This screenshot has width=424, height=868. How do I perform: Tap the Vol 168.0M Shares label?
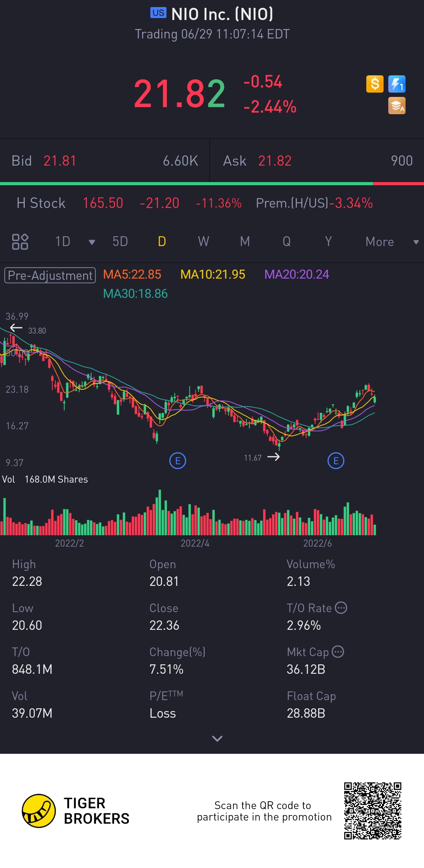click(45, 479)
